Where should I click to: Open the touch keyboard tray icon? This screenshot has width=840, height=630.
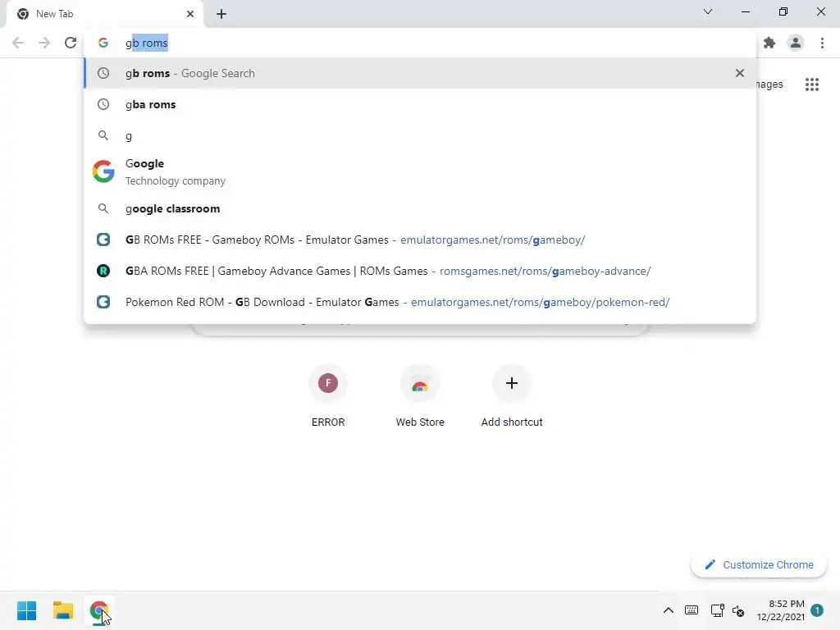(692, 610)
